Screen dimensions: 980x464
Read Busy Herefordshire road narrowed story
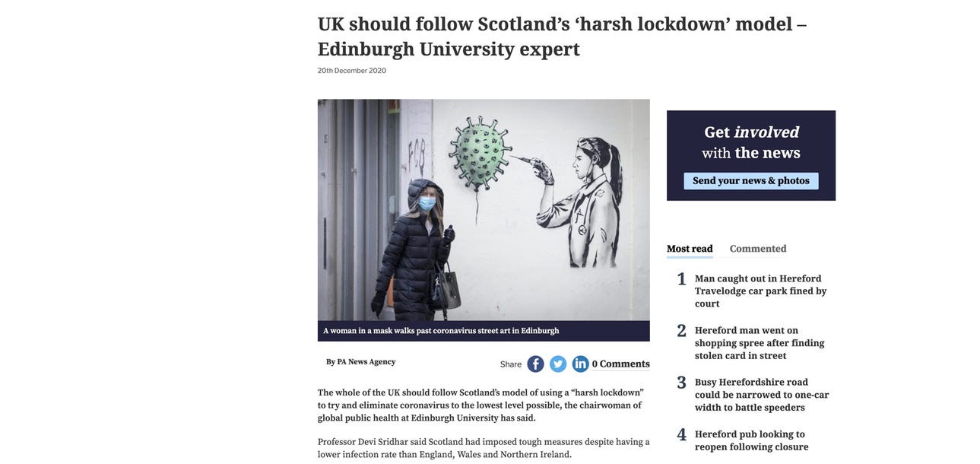(762, 395)
